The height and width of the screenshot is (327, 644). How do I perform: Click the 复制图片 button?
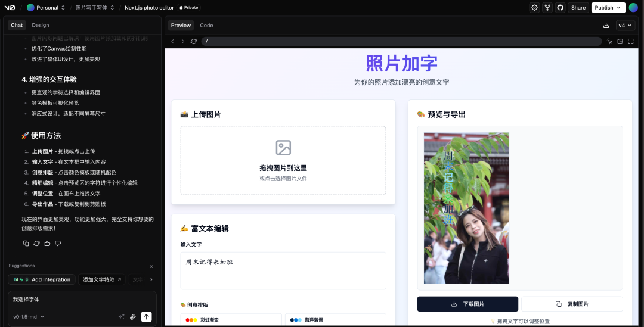pyautogui.click(x=572, y=304)
